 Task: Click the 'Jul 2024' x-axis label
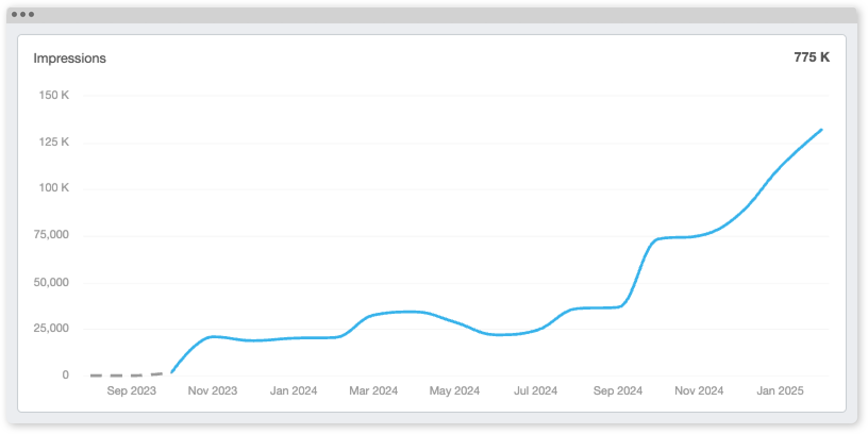point(536,391)
